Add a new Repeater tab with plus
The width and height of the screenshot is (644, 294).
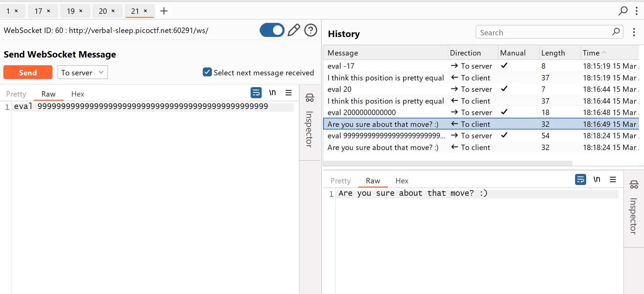[164, 11]
